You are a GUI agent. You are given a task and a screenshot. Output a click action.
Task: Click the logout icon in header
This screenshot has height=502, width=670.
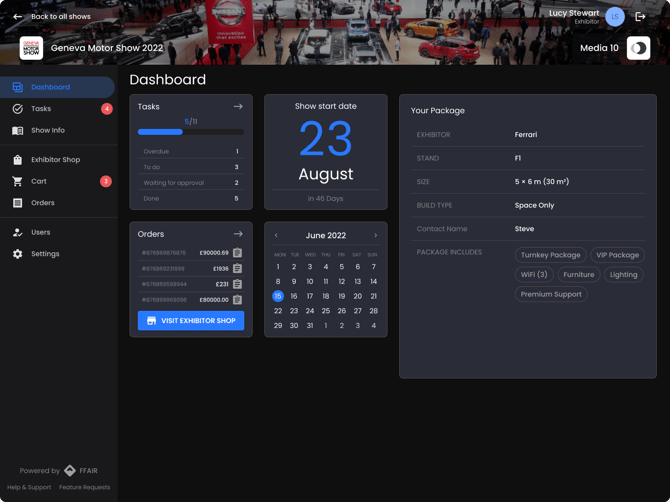point(640,16)
